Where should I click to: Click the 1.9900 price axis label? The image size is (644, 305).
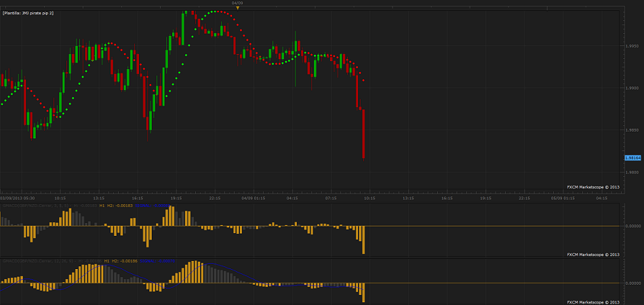click(x=632, y=88)
